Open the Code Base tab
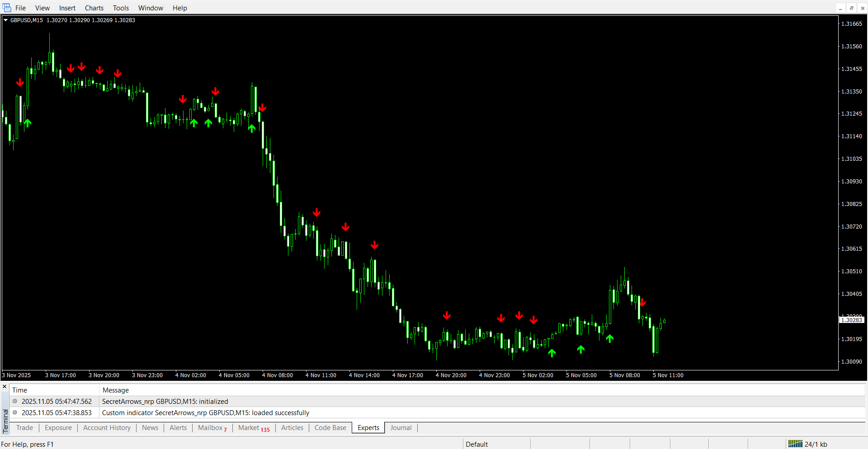The height and width of the screenshot is (449, 868). (330, 428)
